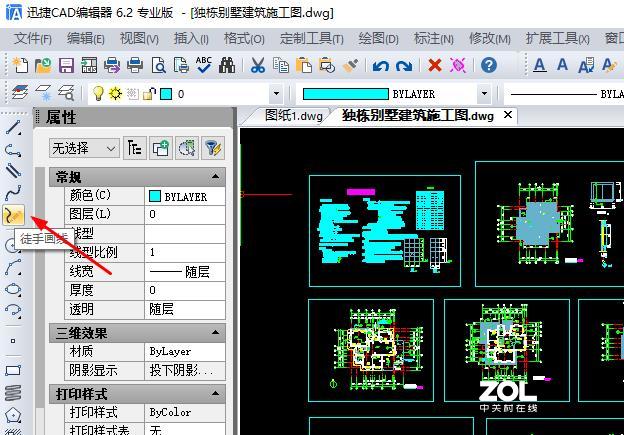Undo the last action
Viewport: 624px width, 435px height.
381,65
